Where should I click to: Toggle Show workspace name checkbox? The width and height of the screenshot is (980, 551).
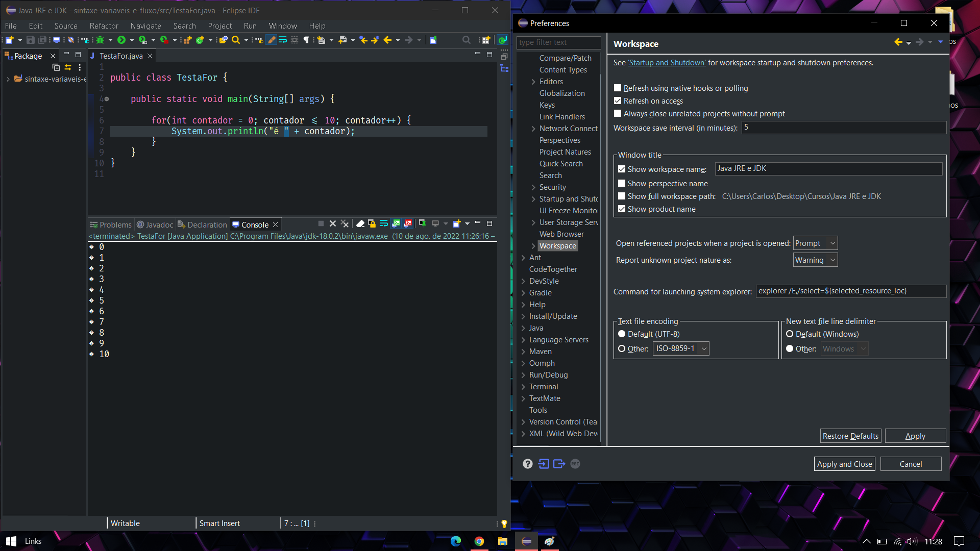click(x=622, y=169)
